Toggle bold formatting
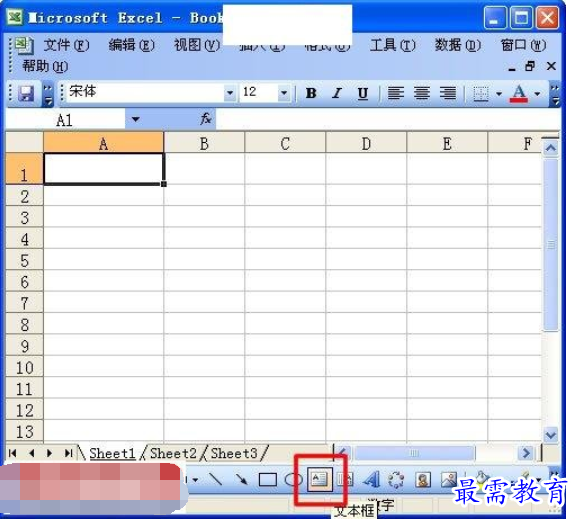The image size is (576, 523). tap(311, 93)
